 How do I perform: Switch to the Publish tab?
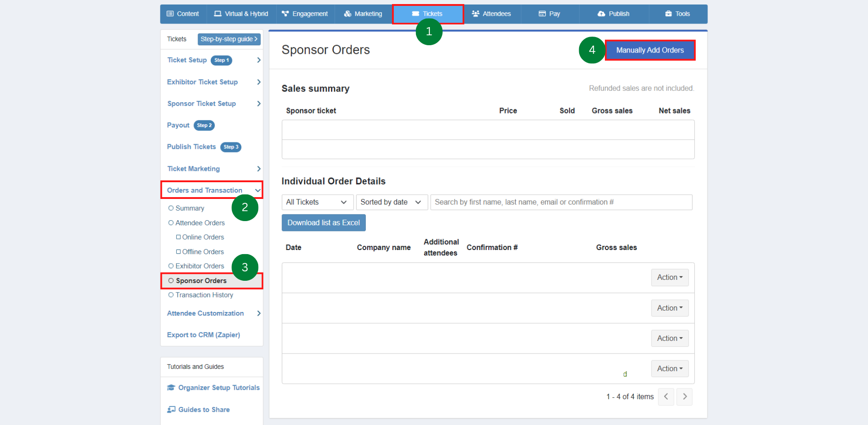613,14
